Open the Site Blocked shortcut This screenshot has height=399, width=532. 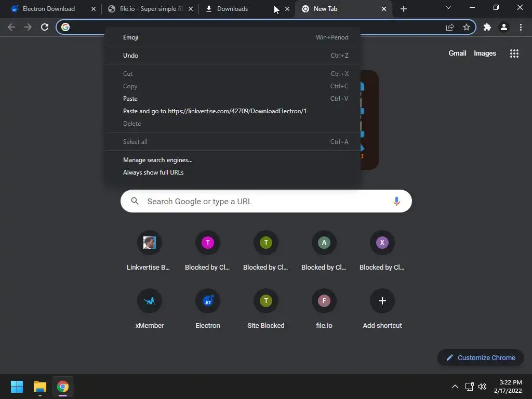point(266,310)
